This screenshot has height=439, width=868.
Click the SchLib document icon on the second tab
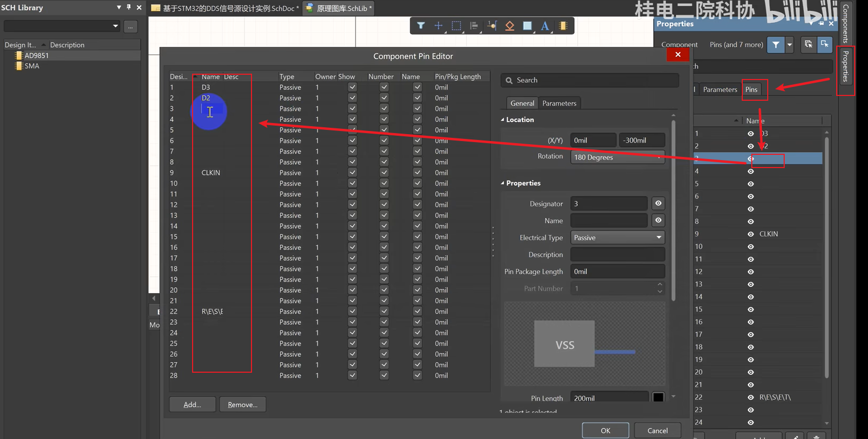[310, 8]
